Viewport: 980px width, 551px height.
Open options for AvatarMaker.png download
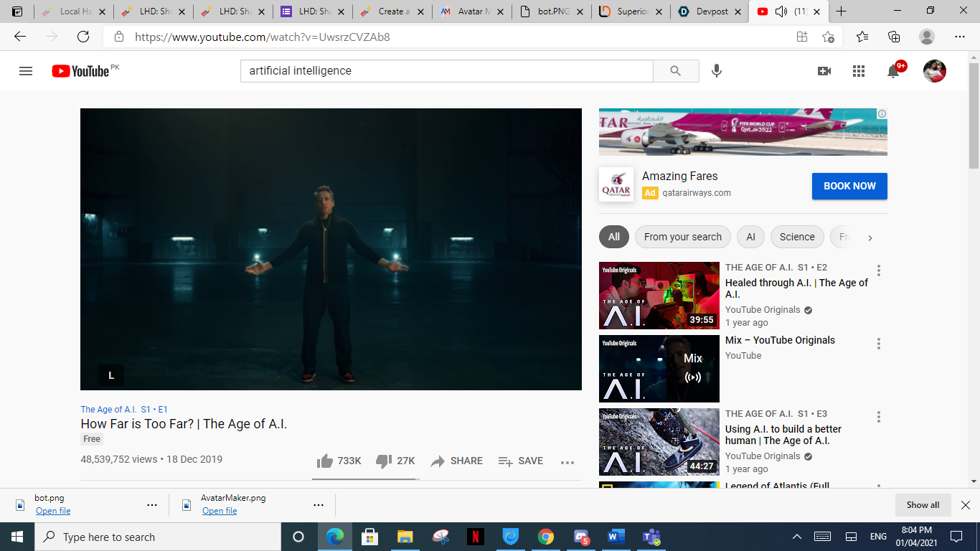319,505
